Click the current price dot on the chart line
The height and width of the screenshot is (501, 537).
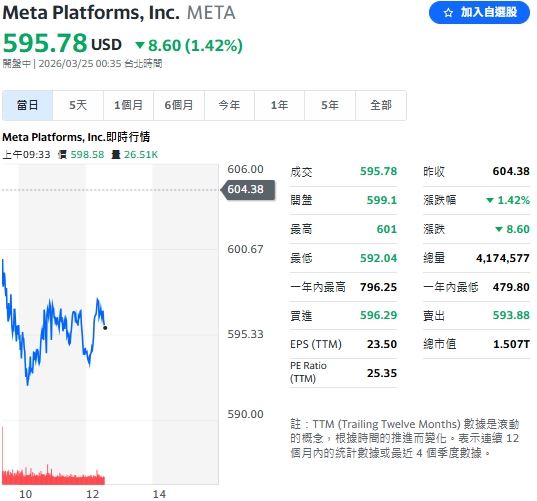[x=105, y=328]
